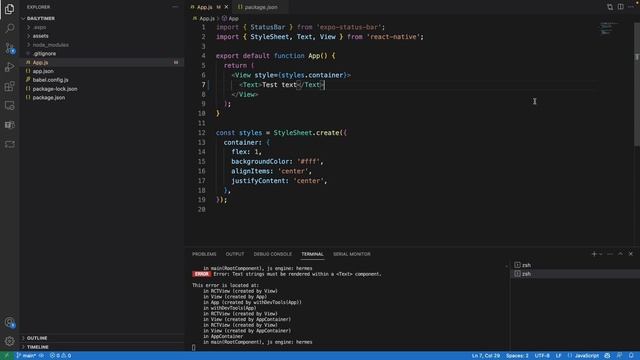Select the TERMINAL panel tab

pyautogui.click(x=312, y=254)
